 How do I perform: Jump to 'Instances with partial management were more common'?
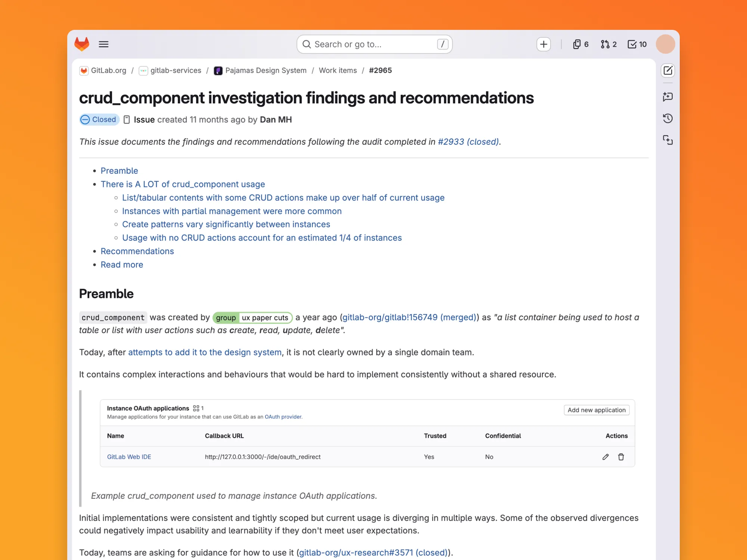232,211
